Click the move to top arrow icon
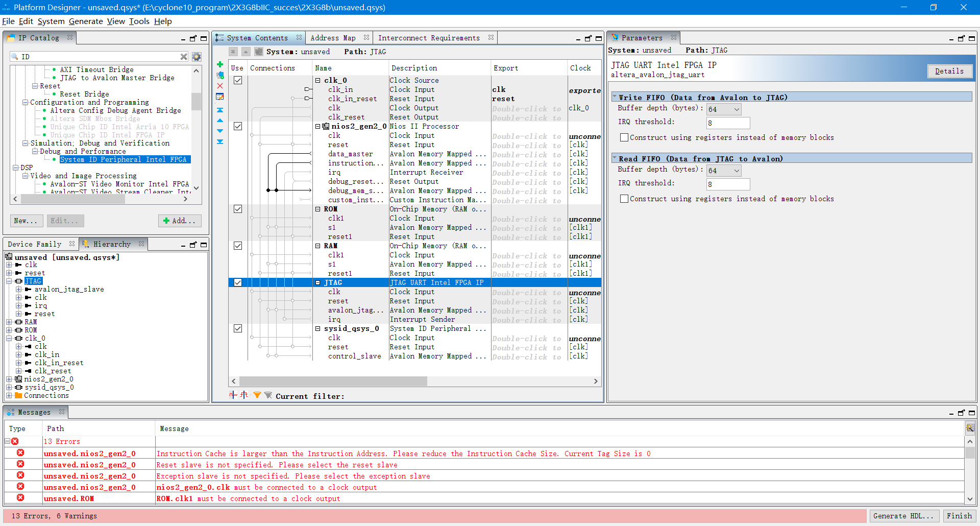Image resolution: width=980 pixels, height=526 pixels. [x=220, y=110]
